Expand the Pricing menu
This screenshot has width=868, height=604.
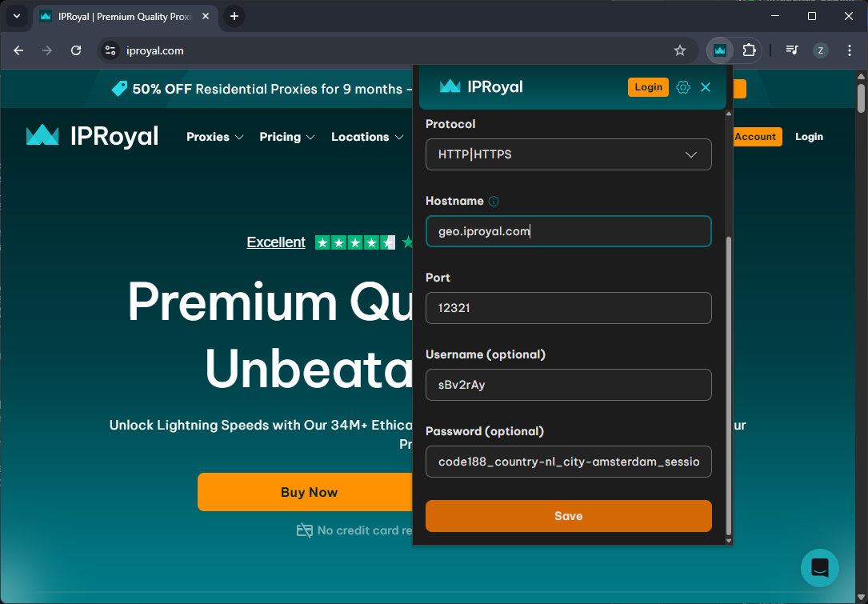pos(286,137)
